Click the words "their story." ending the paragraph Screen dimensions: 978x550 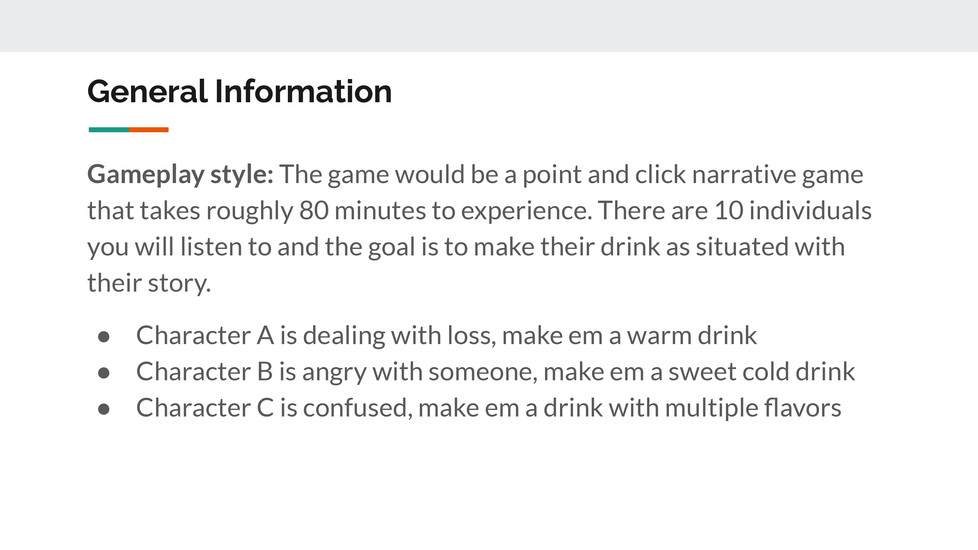149,283
